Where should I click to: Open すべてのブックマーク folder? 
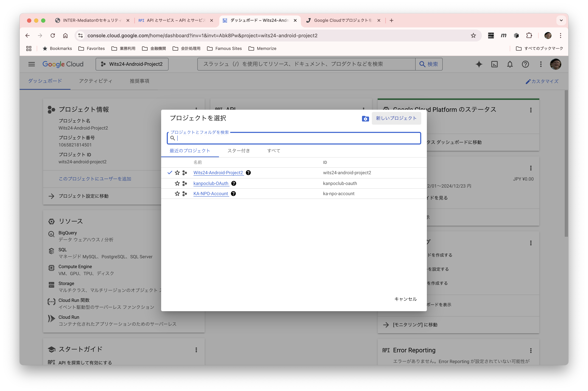point(539,48)
